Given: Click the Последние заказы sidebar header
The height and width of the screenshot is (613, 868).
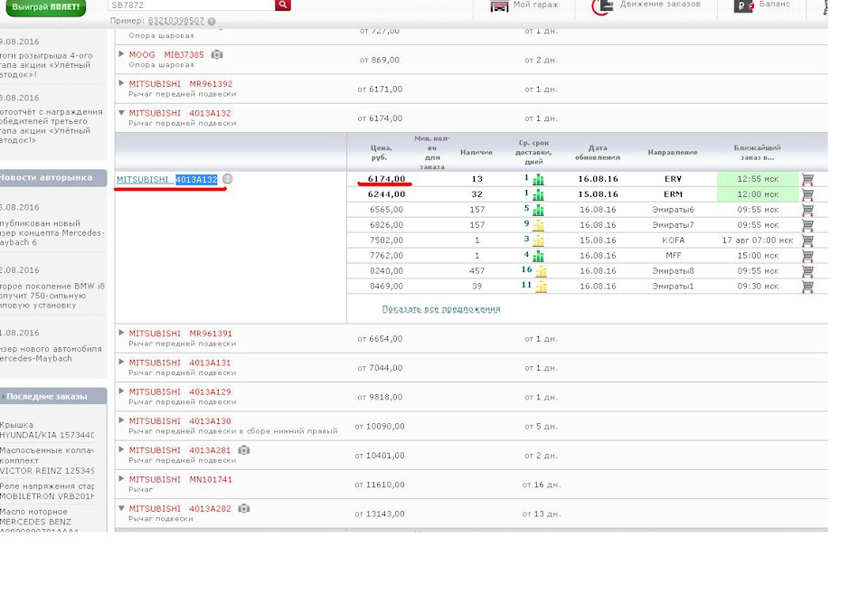Looking at the screenshot, I should 53,397.
